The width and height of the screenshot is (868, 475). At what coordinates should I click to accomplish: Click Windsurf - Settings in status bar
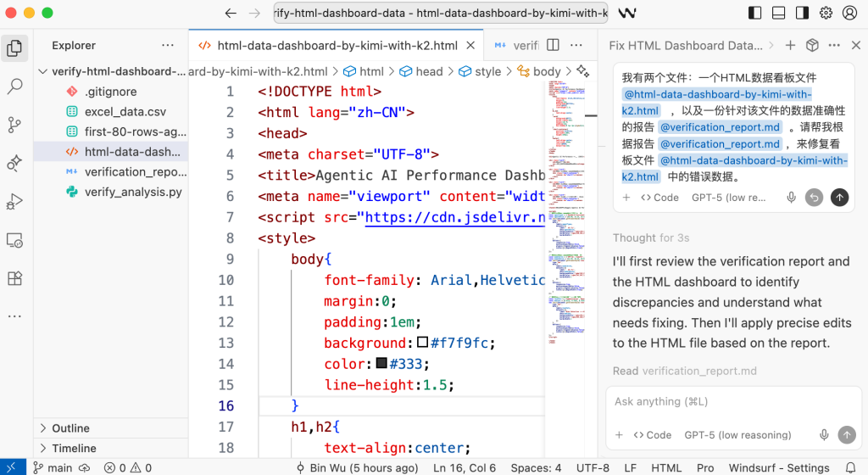click(779, 467)
